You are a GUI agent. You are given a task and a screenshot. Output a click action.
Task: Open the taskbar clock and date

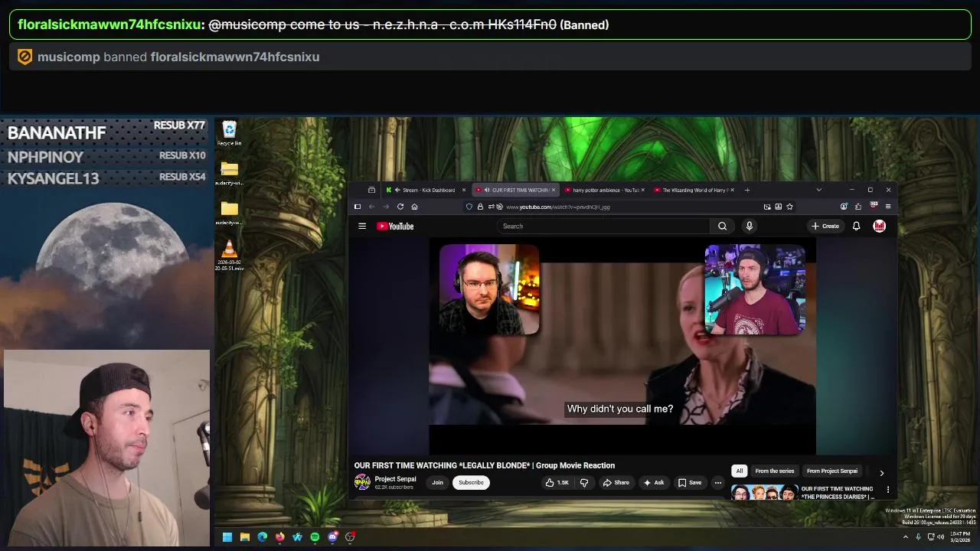[960, 537]
